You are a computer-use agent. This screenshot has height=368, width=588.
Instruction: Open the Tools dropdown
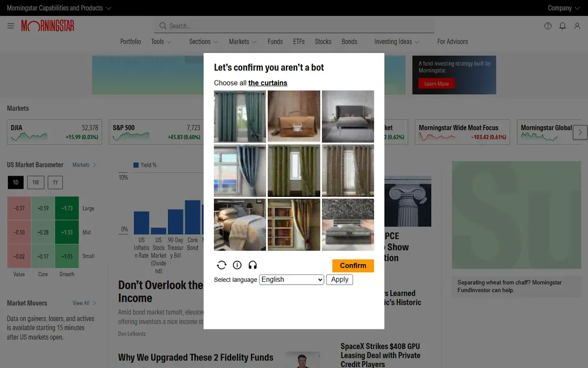[x=161, y=42]
